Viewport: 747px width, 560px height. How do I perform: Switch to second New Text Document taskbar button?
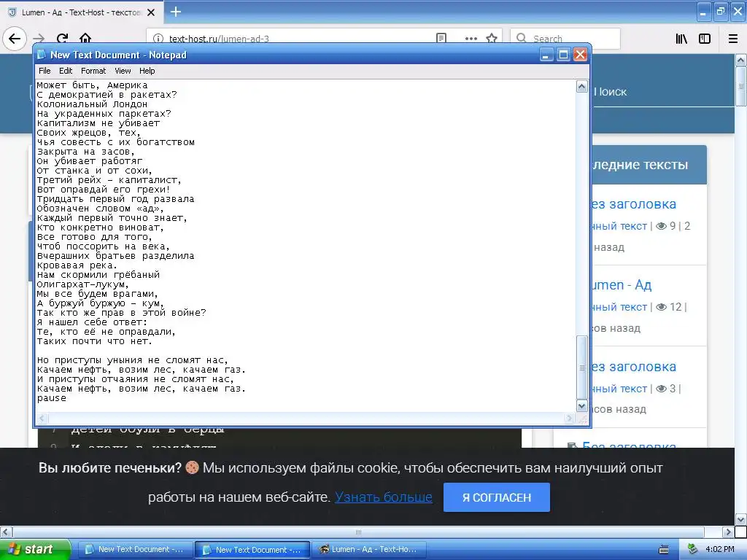(252, 550)
